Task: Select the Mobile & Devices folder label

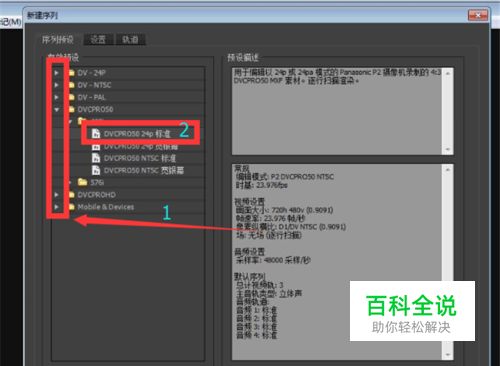Action: 106,207
